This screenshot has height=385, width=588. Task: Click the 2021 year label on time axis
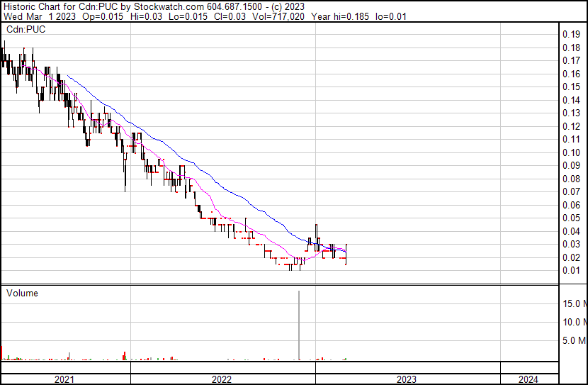pyautogui.click(x=64, y=379)
